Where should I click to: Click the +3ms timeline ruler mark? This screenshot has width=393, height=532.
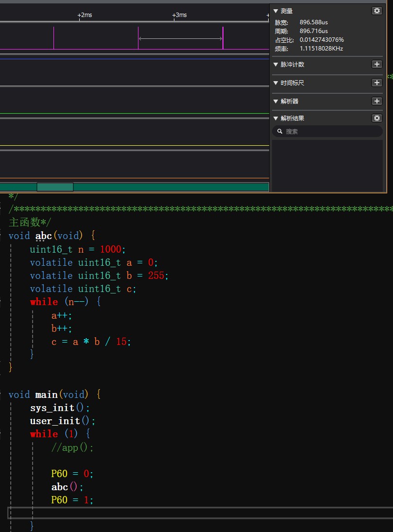coord(179,15)
